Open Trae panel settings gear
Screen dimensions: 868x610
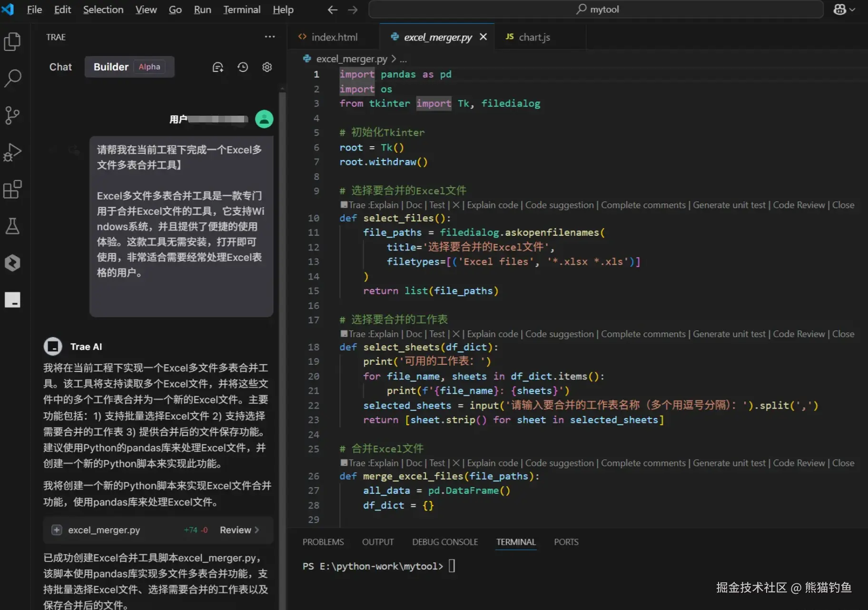coord(267,67)
